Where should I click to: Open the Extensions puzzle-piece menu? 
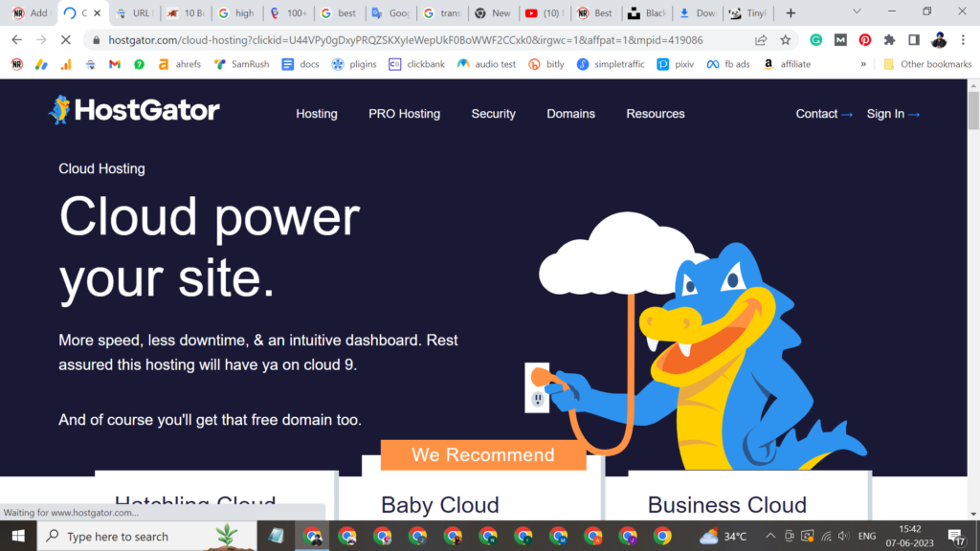coord(889,40)
